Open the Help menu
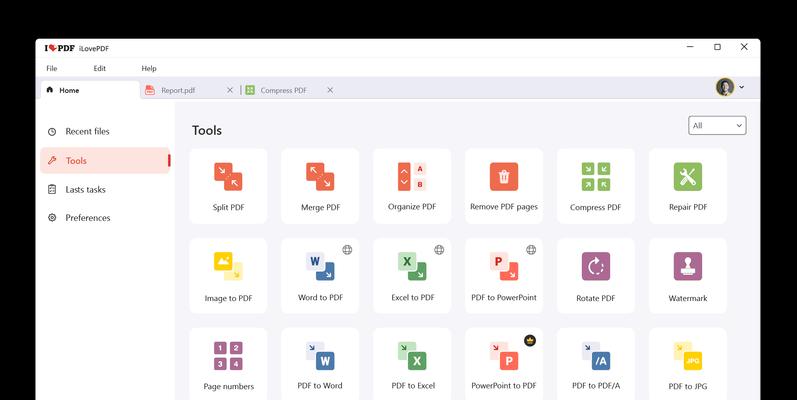The height and width of the screenshot is (400, 797). (149, 69)
